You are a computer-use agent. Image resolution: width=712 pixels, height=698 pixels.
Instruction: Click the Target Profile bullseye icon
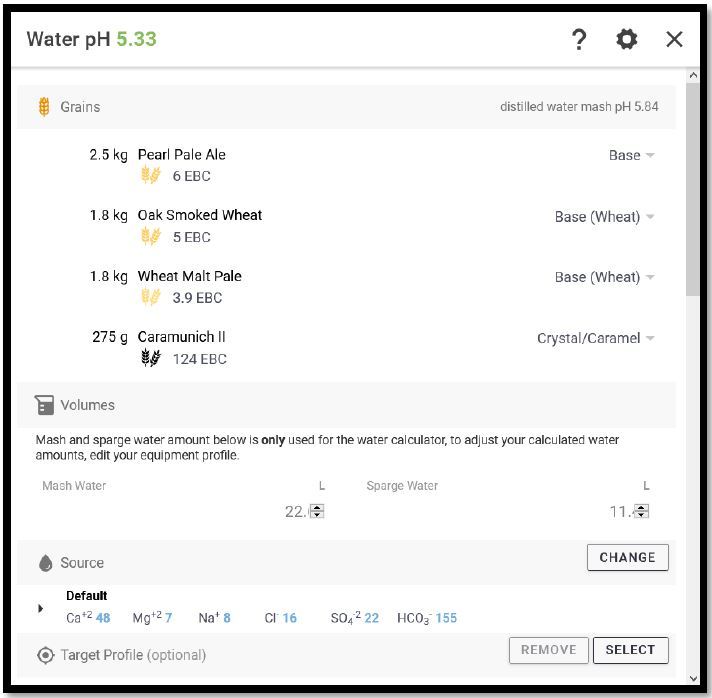click(x=45, y=655)
